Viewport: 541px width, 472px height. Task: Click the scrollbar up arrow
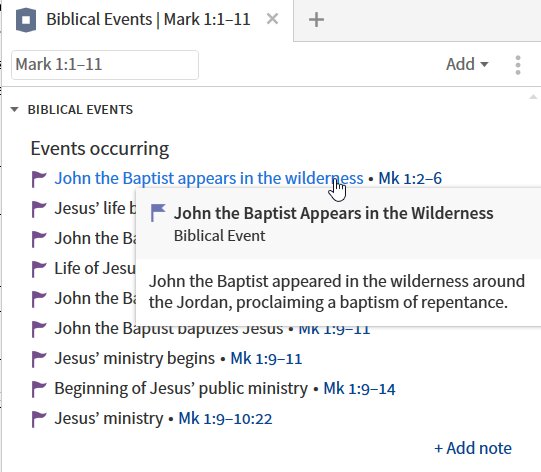[x=533, y=97]
